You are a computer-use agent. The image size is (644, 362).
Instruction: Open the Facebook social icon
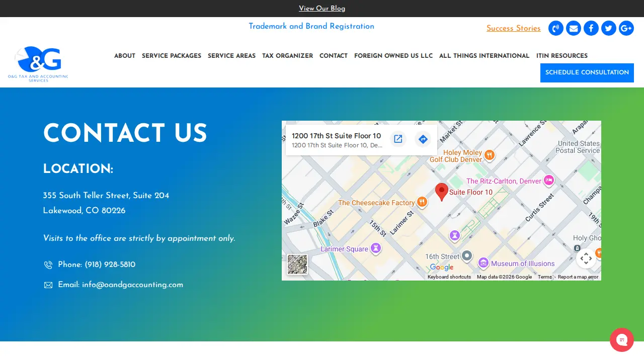[591, 28]
